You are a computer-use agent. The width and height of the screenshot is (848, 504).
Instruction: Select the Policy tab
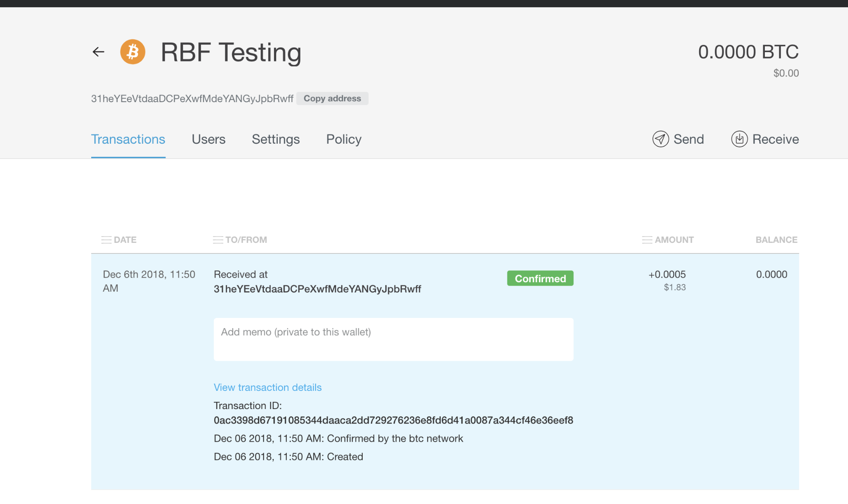[344, 139]
